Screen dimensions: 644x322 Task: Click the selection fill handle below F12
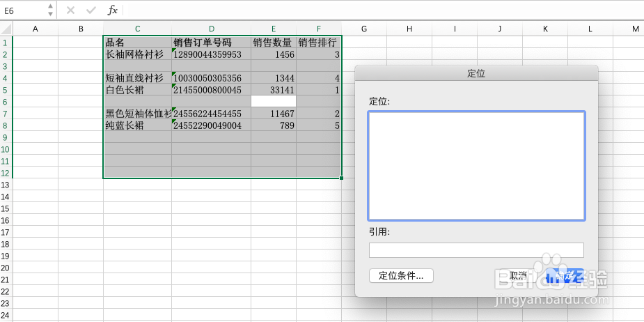[x=341, y=178]
